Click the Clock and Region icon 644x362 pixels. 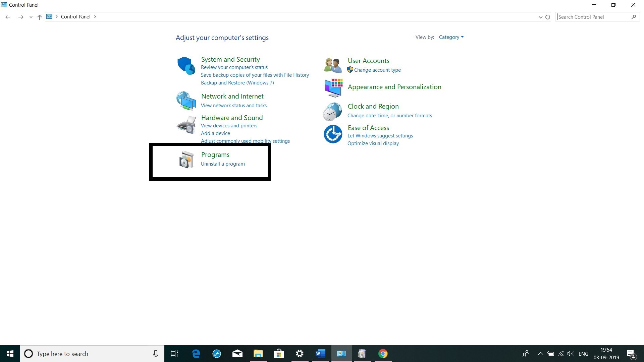click(333, 111)
